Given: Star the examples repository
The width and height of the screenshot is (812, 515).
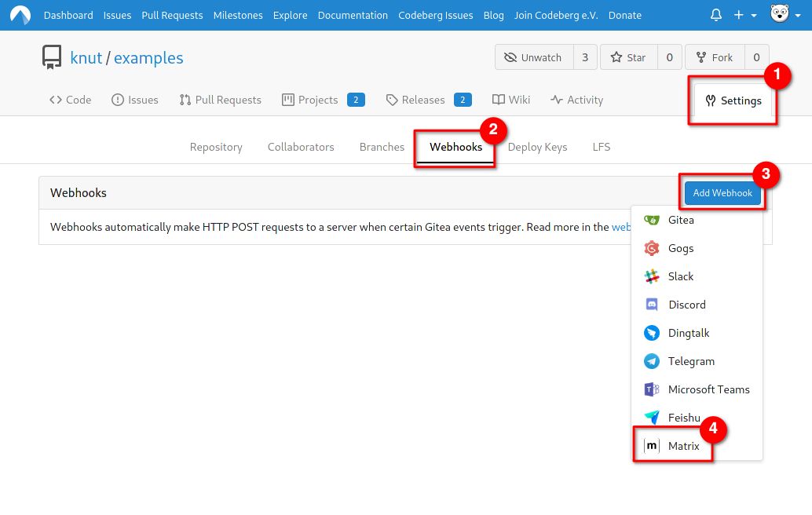Looking at the screenshot, I should [x=628, y=57].
